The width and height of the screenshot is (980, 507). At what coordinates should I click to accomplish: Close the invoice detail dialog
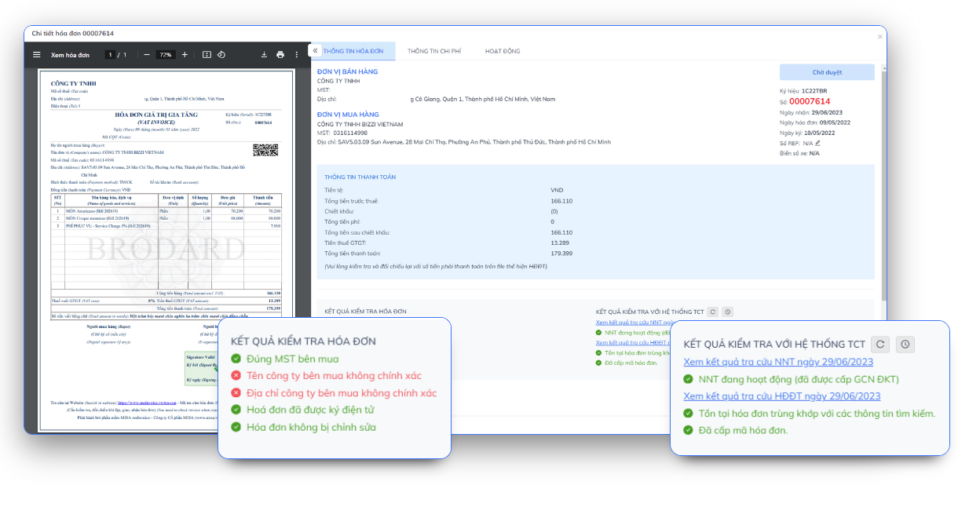coord(879,36)
